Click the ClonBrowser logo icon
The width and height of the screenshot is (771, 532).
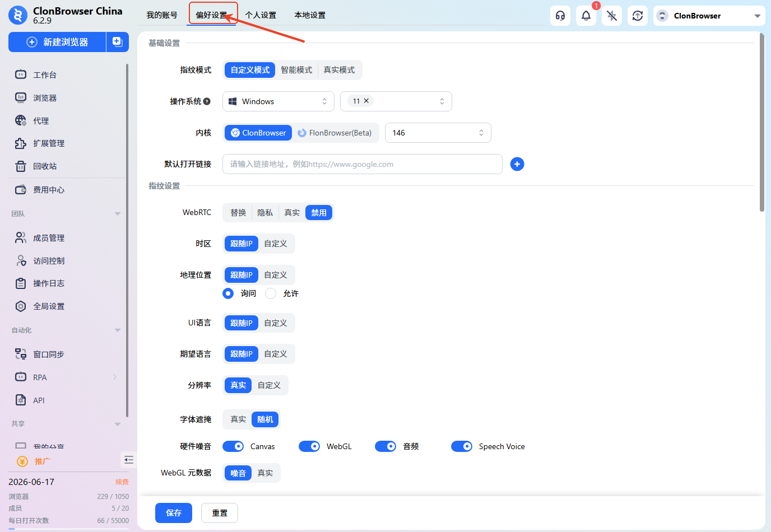[18, 15]
